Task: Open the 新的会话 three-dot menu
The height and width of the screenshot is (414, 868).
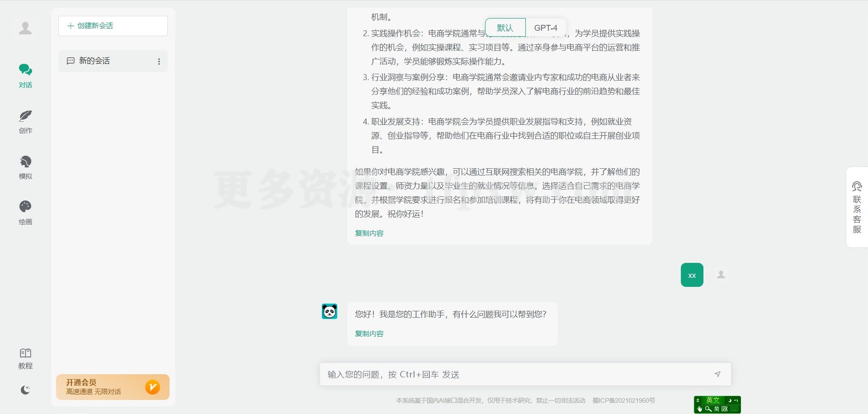Action: pyautogui.click(x=159, y=61)
